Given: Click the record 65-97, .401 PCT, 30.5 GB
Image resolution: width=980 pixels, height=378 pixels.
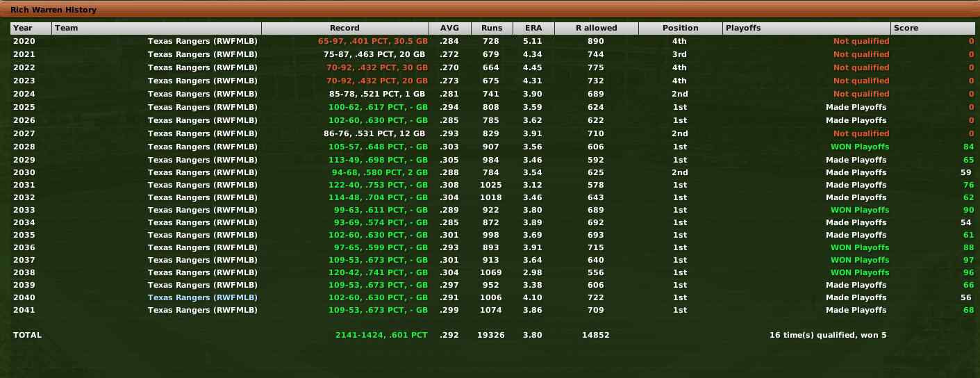Looking at the screenshot, I should [373, 41].
